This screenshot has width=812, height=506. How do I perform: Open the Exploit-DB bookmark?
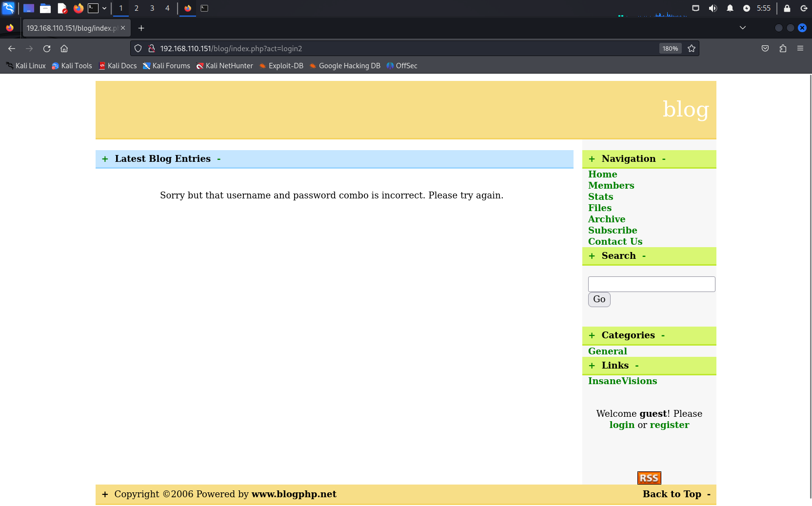tap(281, 66)
